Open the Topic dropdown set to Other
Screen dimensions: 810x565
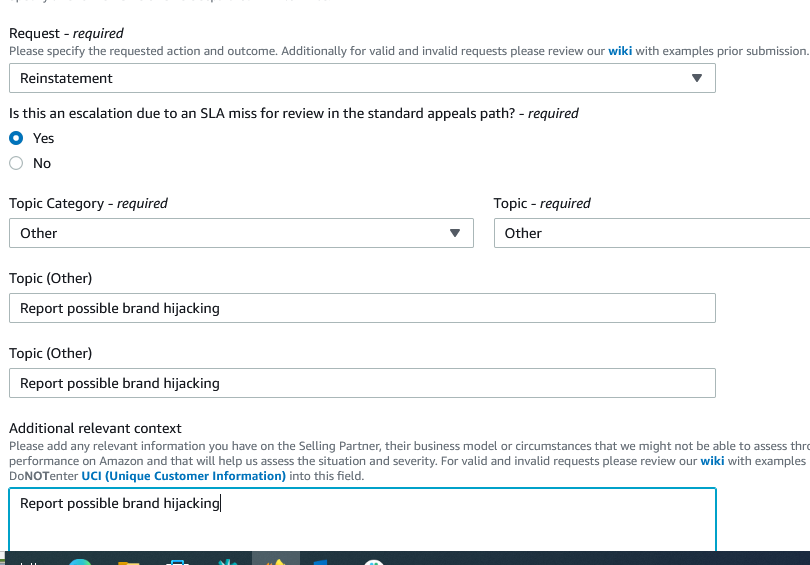tap(651, 233)
